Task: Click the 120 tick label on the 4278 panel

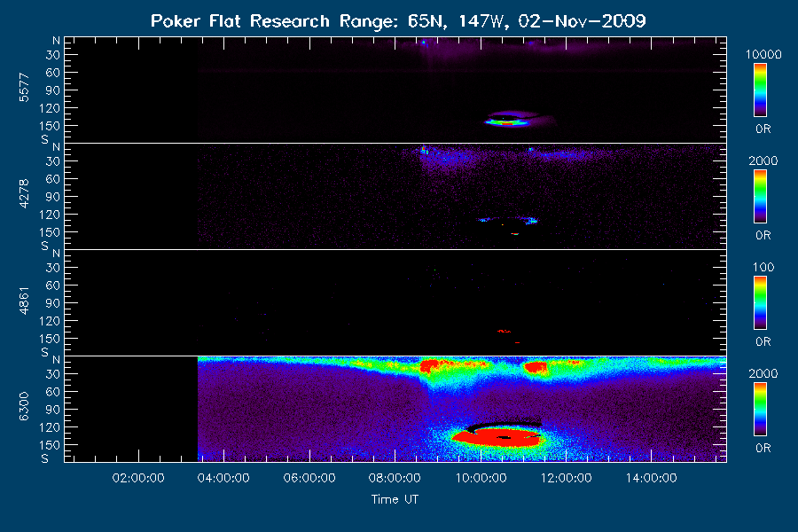Action: pos(50,215)
